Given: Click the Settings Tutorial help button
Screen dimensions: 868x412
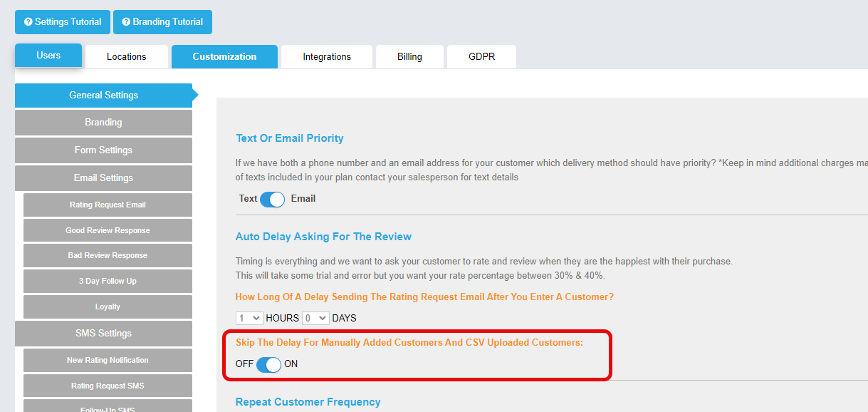Looking at the screenshot, I should (63, 22).
